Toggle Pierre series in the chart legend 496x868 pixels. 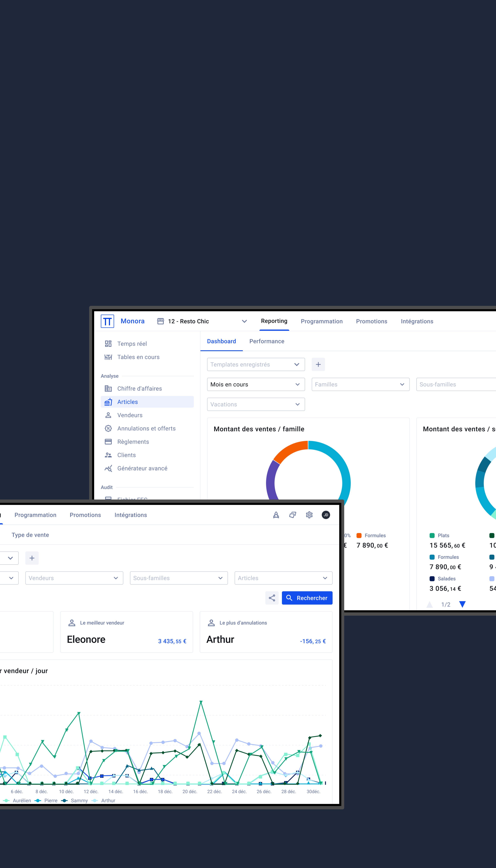[46, 800]
